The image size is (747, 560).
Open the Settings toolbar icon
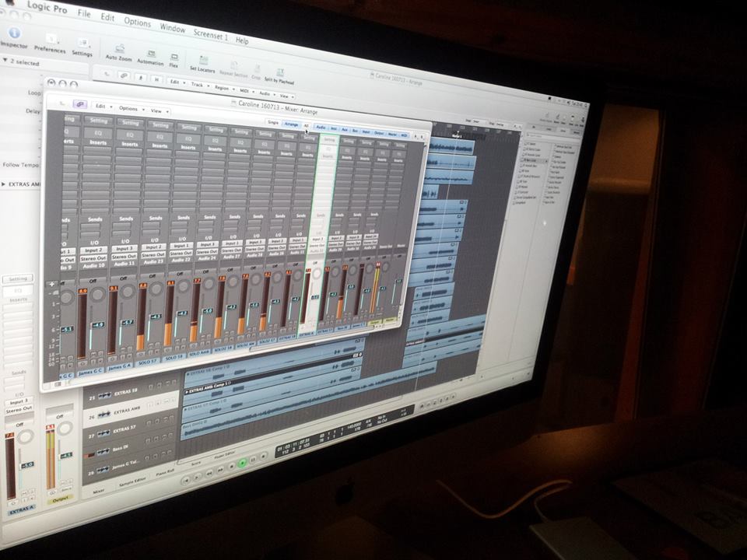tap(83, 43)
